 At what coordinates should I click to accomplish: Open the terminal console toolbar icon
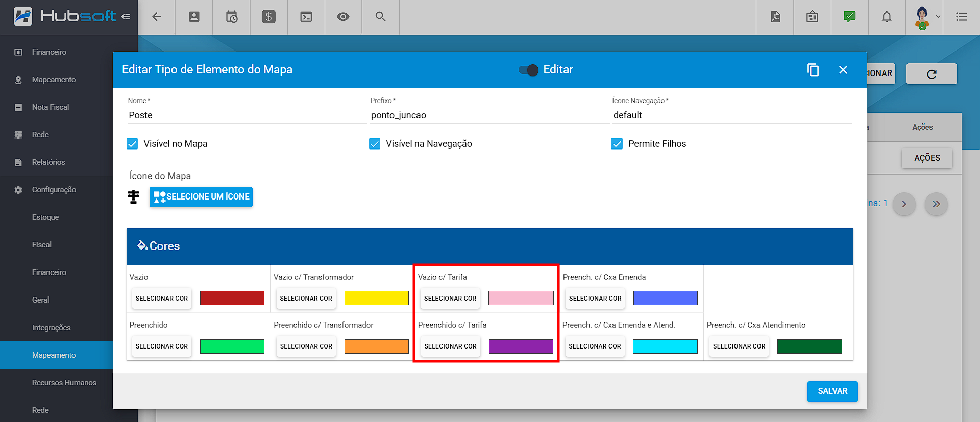[306, 17]
